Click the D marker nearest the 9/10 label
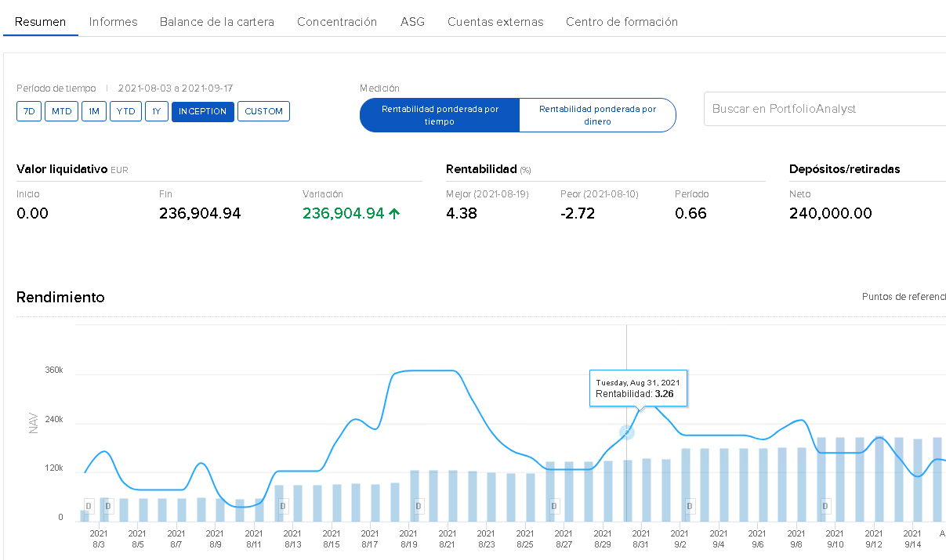The image size is (946, 560). click(x=825, y=506)
